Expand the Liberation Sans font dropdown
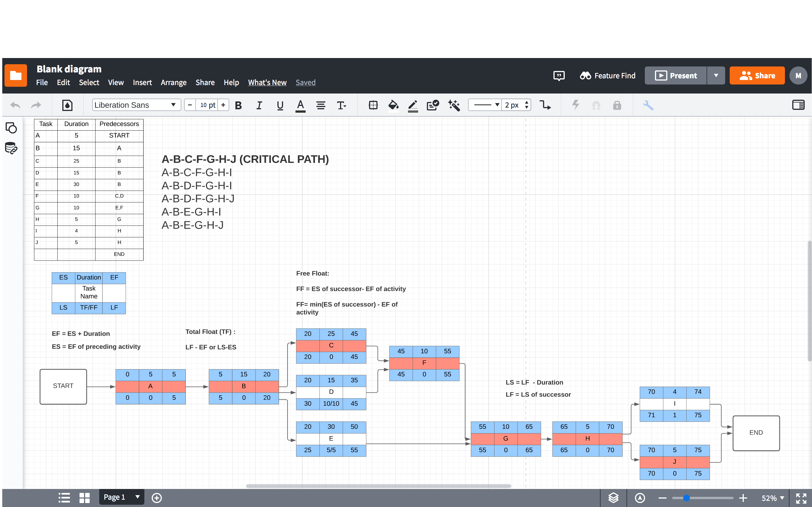Image resolution: width=812 pixels, height=507 pixels. pyautogui.click(x=173, y=105)
